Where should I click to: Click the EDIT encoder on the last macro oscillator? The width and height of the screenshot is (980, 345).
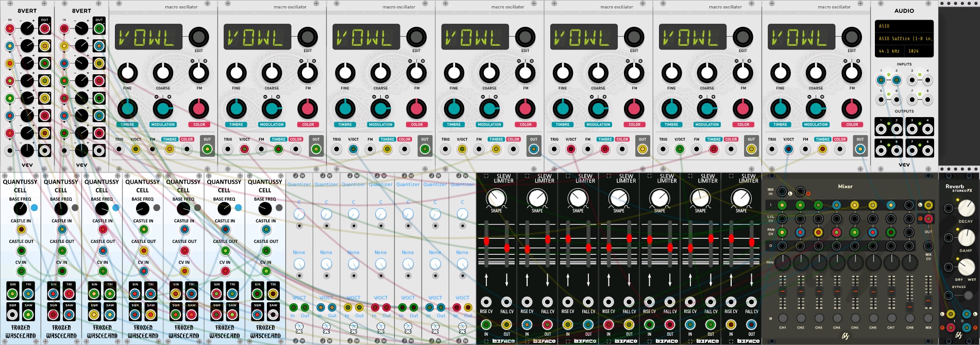click(x=852, y=37)
